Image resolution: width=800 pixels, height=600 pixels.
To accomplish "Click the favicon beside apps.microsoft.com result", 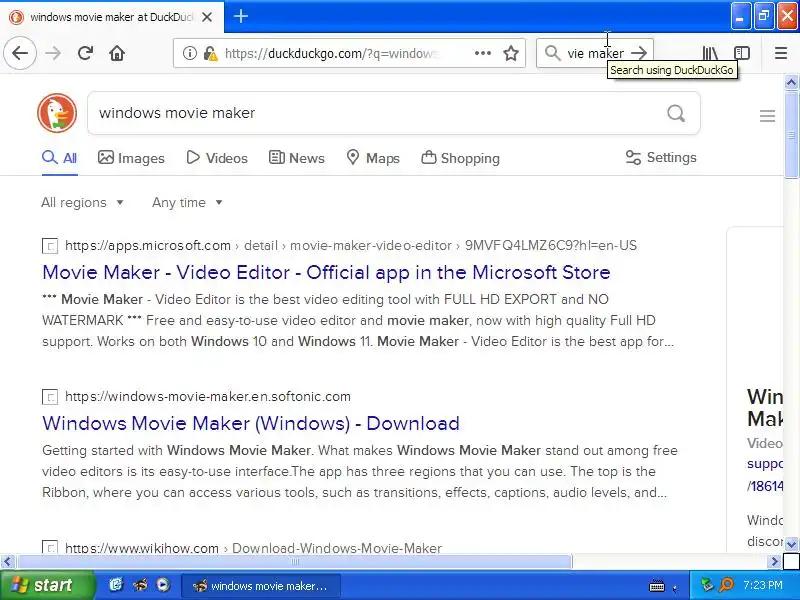I will coord(50,246).
